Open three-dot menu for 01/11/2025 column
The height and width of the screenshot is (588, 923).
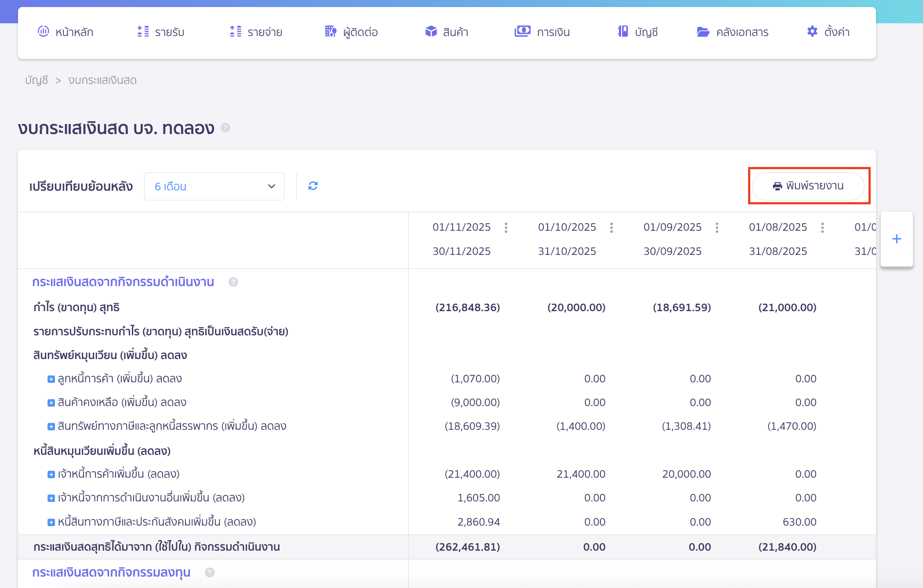(x=506, y=227)
